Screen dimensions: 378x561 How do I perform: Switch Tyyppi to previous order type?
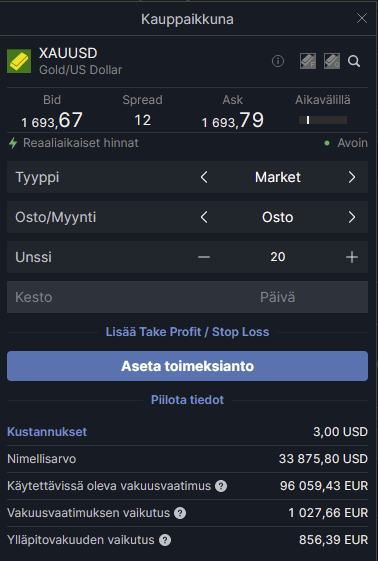coord(204,177)
